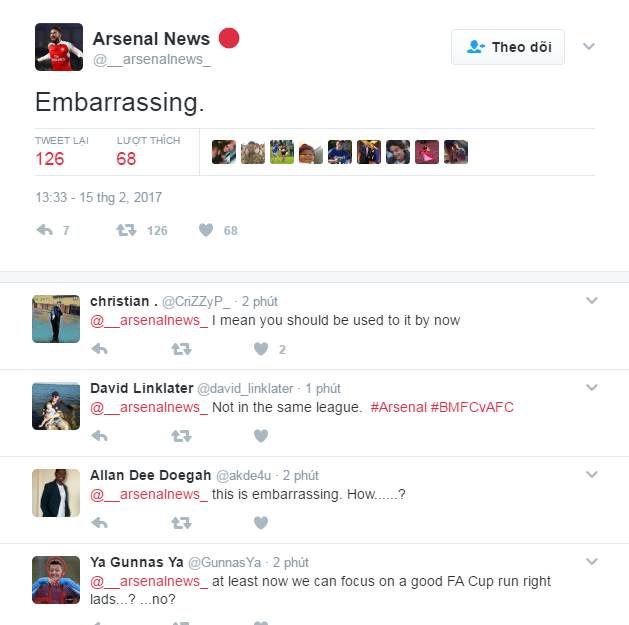This screenshot has width=629, height=625.
Task: Expand options for christian's reply
Action: coord(591,300)
